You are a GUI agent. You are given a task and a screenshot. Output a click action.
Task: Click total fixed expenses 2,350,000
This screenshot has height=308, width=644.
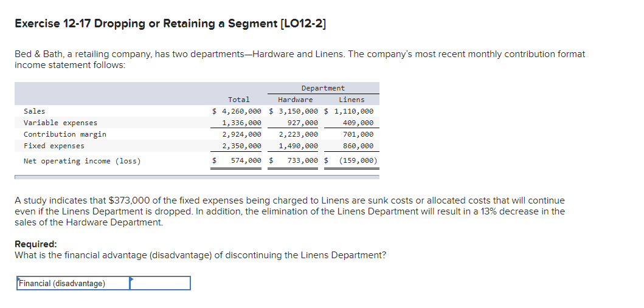(x=241, y=146)
